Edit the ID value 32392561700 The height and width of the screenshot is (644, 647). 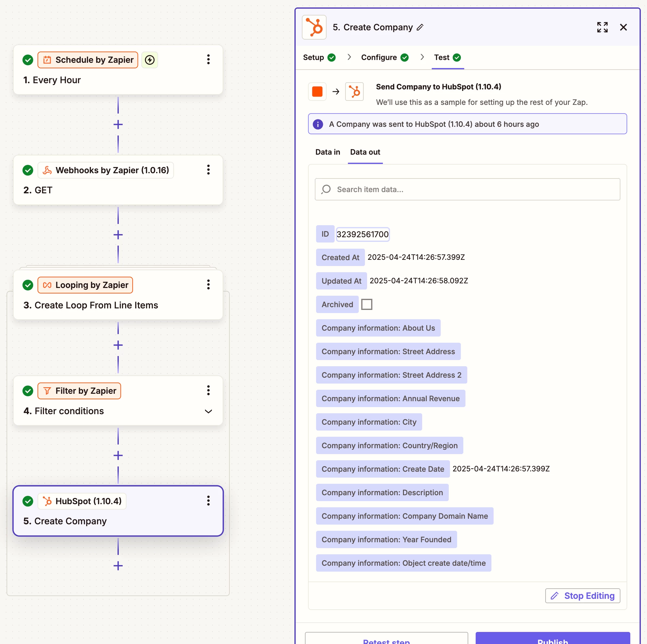tap(363, 234)
